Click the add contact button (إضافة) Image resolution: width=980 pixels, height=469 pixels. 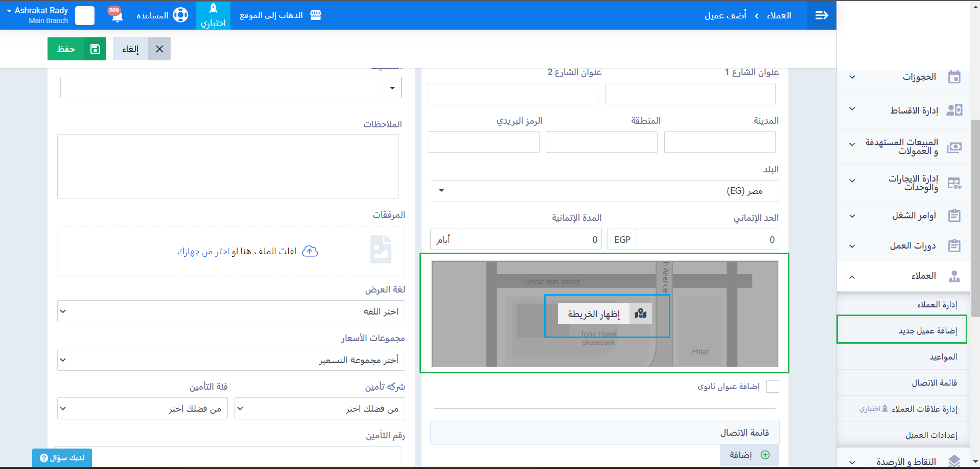pos(749,455)
